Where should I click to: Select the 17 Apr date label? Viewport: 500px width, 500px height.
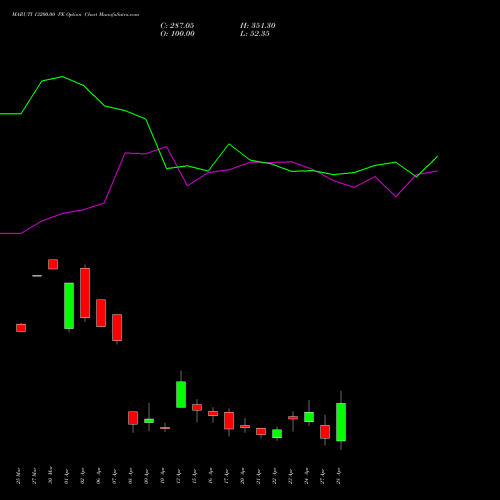[226, 476]
